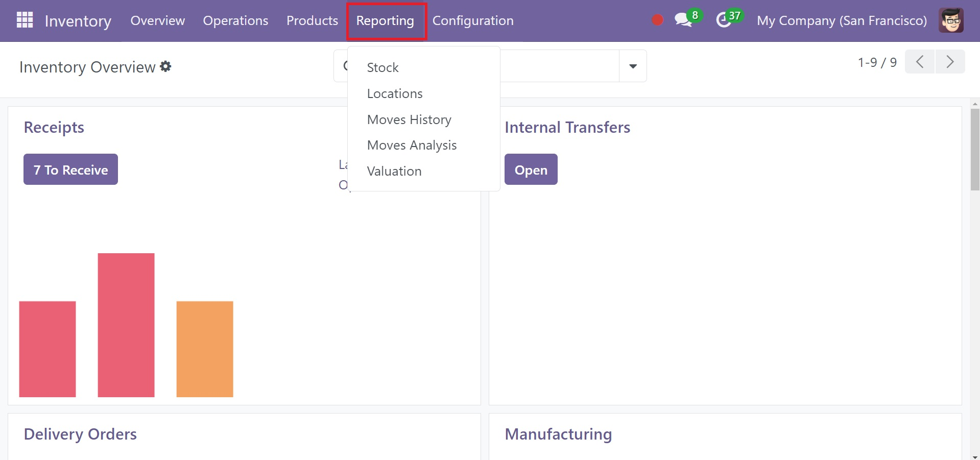The image size is (980, 460).
Task: Click the tallest red bar in Receipts chart
Action: point(126,325)
